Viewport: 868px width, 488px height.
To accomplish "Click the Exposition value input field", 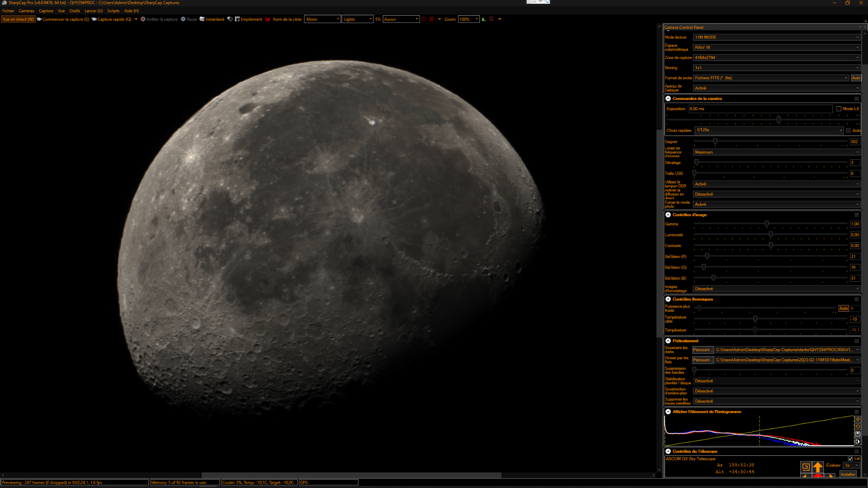I will coord(760,109).
